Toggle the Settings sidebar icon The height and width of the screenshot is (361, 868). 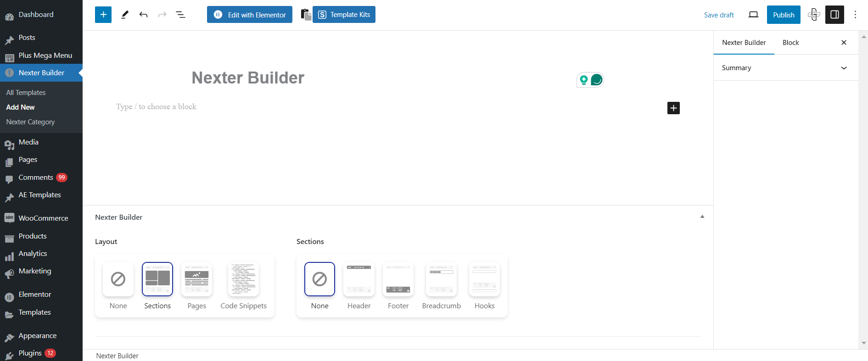[834, 15]
